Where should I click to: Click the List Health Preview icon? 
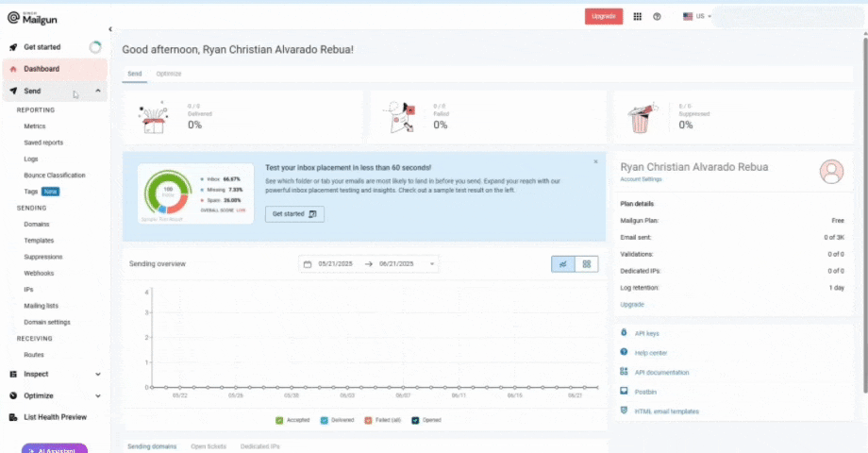(x=13, y=417)
